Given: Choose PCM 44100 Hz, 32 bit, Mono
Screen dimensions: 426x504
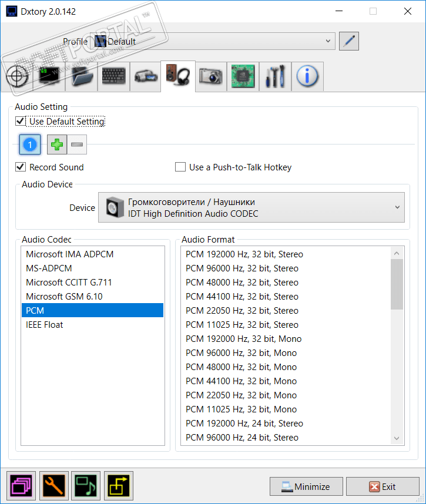Looking at the screenshot, I should pos(286,381).
